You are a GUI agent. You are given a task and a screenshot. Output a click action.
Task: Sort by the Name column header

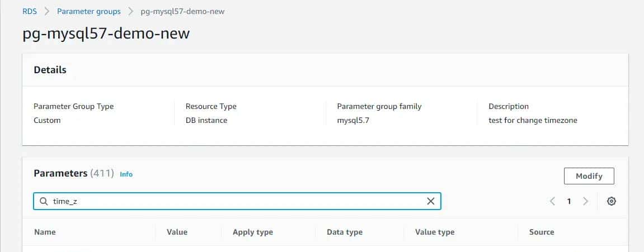point(45,232)
